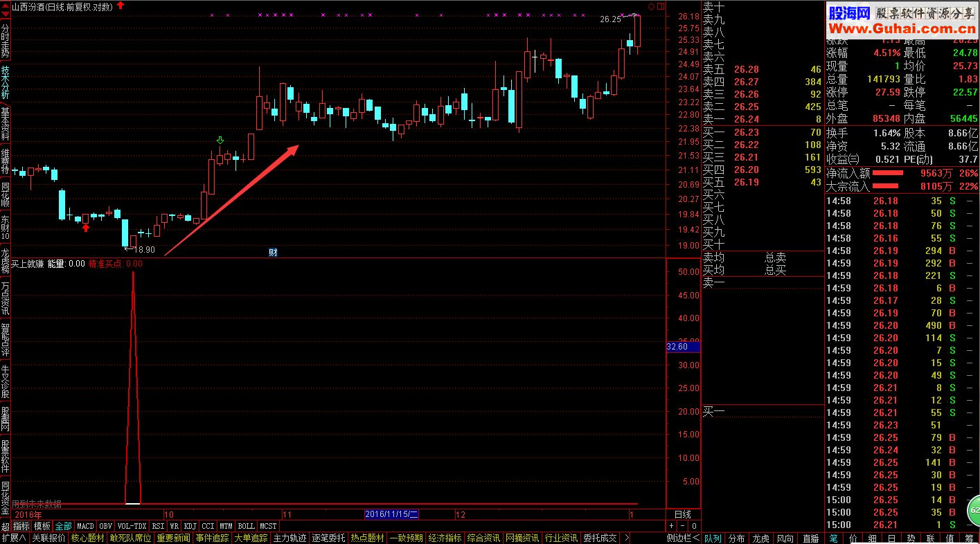The height and width of the screenshot is (544, 980).
Task: Select the VOL-TDX indicator
Action: [x=132, y=527]
